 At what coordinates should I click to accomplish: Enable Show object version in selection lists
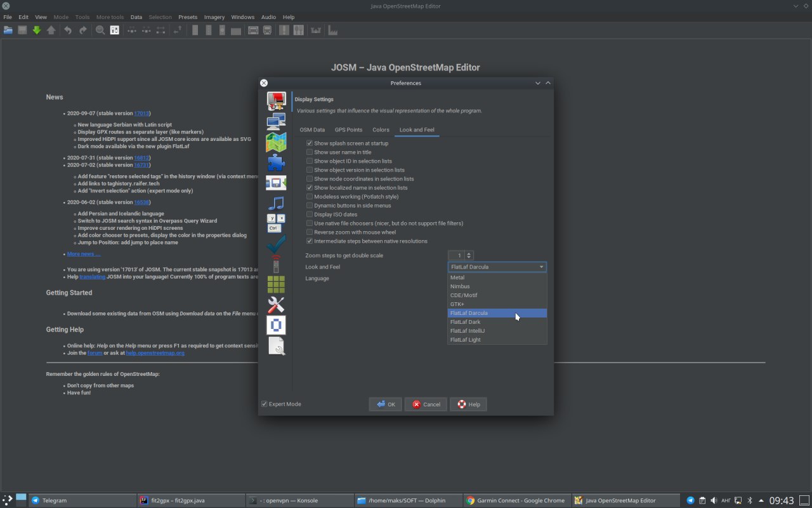point(310,170)
